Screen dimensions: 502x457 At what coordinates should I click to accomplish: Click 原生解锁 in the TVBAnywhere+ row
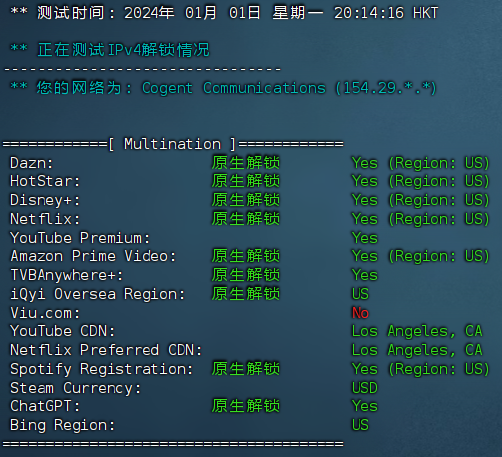click(x=246, y=275)
